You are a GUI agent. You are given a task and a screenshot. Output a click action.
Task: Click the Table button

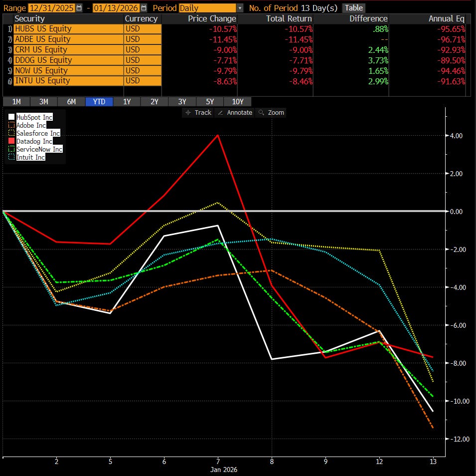354,8
